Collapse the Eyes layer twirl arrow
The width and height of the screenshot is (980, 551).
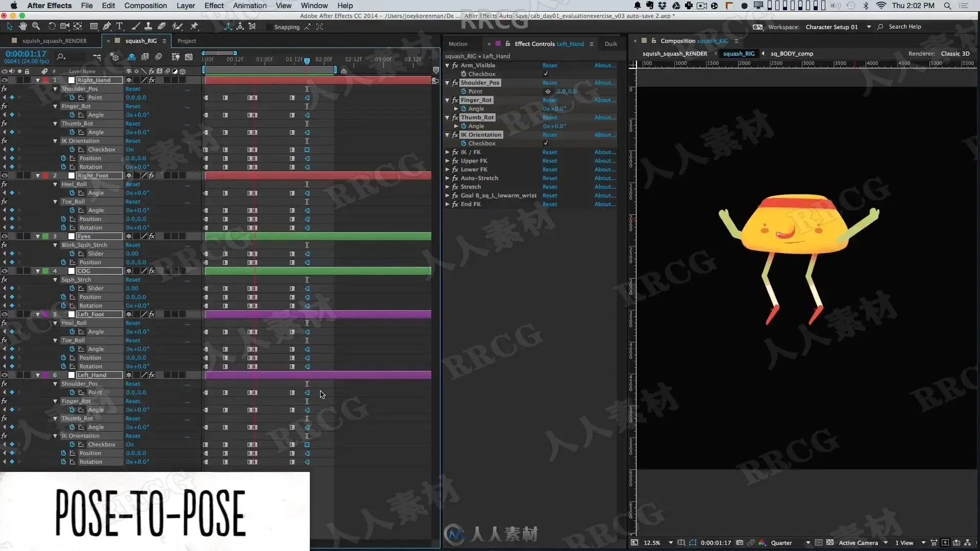38,236
